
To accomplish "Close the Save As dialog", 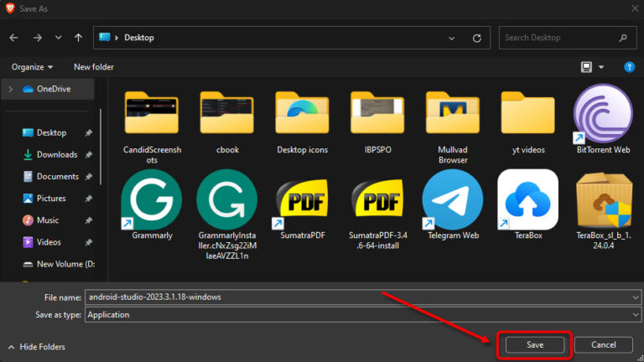I will pyautogui.click(x=635, y=8).
